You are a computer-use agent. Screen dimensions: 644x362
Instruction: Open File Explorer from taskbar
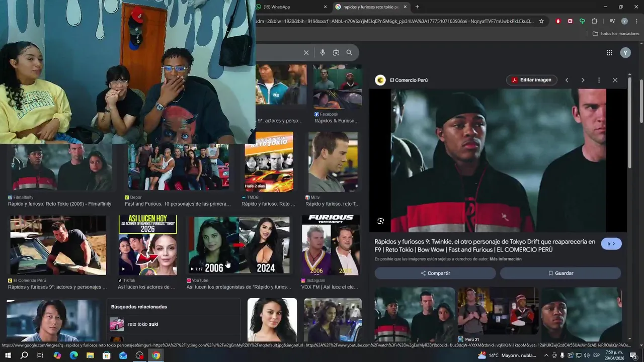click(x=90, y=355)
